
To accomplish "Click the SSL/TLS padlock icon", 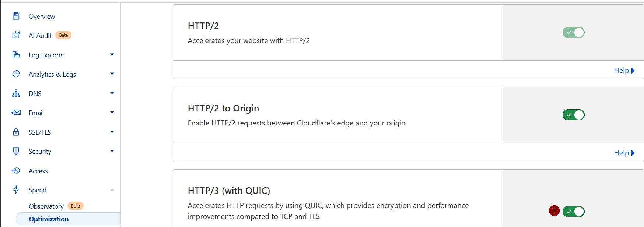I will [x=16, y=132].
